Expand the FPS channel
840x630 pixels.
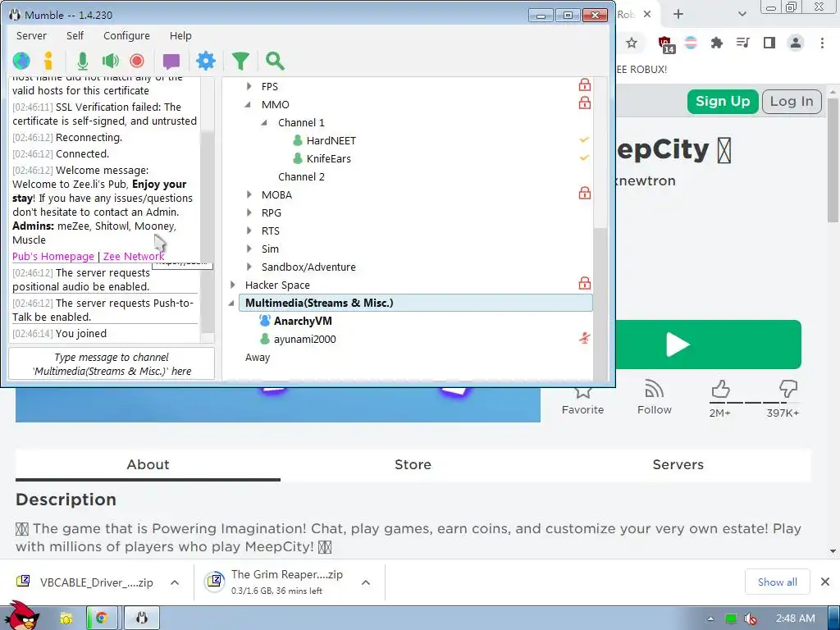click(249, 86)
